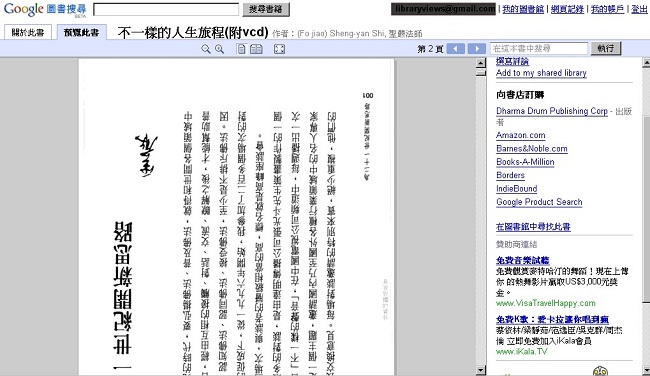650x376 pixels.
Task: Click the page sidebar scrollbar up arrow
Action: [646, 63]
